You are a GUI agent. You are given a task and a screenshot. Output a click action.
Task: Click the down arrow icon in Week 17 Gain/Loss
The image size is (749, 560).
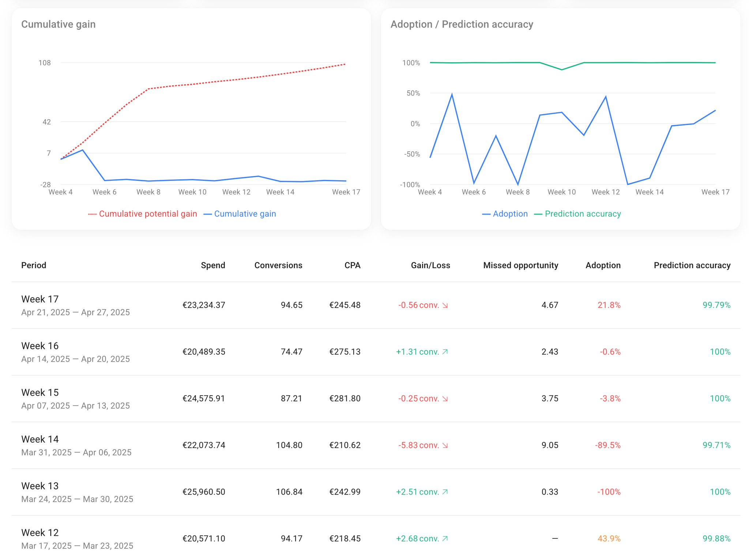445,305
